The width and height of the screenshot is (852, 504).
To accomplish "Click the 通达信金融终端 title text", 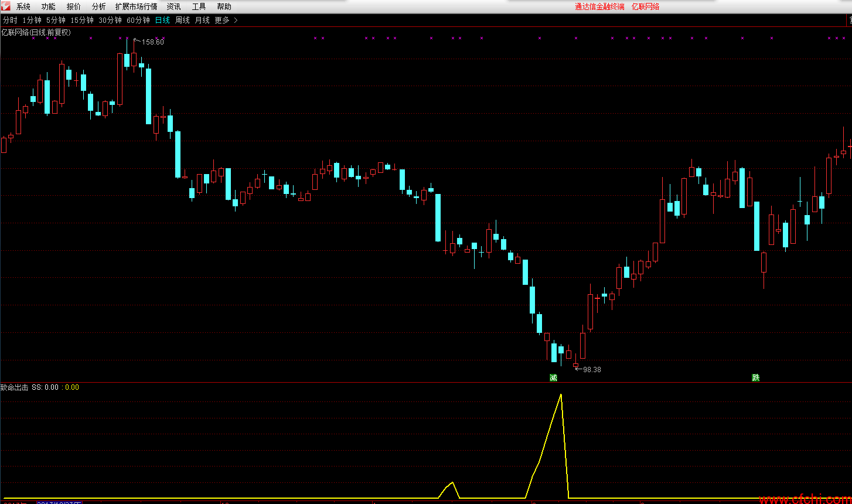I will coord(599,6).
